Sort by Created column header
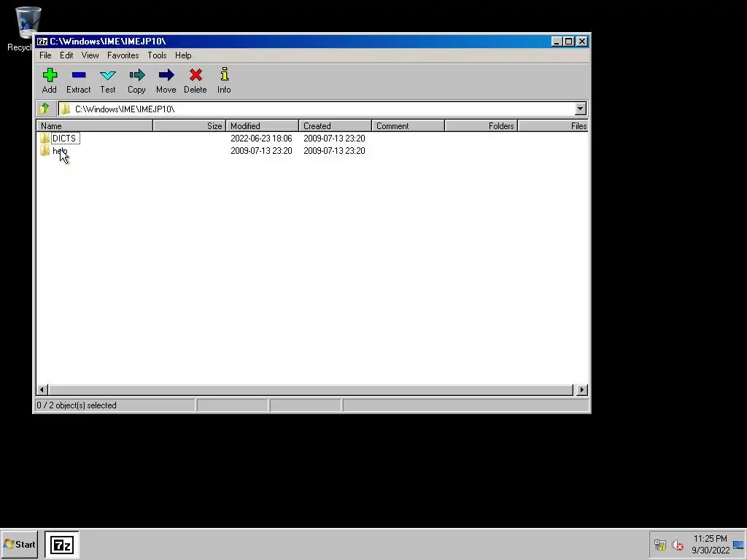Screen dimensions: 747x560 pyautogui.click(x=336, y=125)
